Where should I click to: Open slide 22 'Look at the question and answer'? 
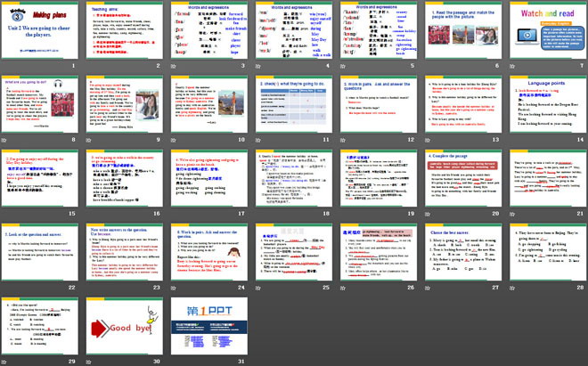pyautogui.click(x=41, y=255)
